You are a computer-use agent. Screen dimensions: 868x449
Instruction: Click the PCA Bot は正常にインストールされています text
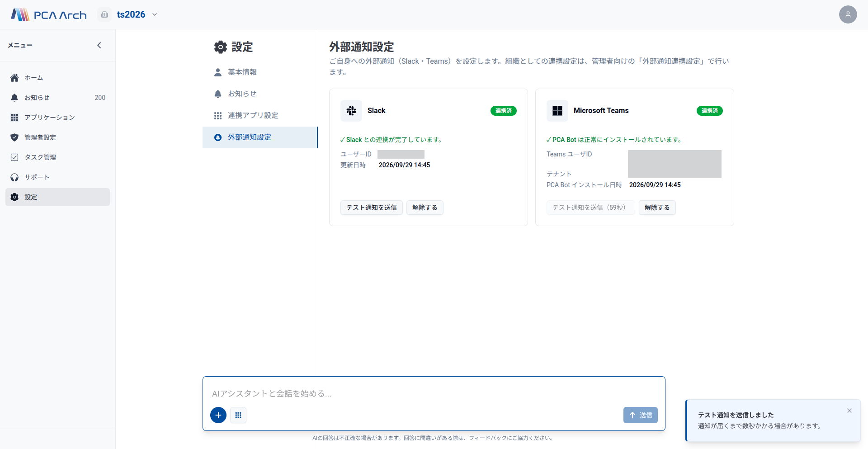[x=615, y=140]
